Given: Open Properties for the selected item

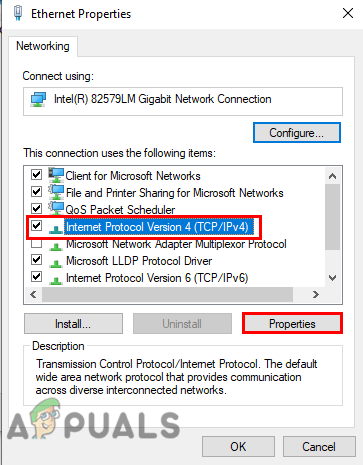Looking at the screenshot, I should click(x=292, y=323).
